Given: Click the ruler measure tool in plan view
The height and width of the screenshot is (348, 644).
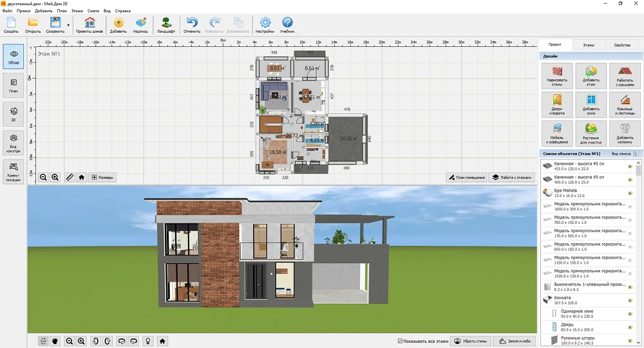Looking at the screenshot, I should 70,177.
